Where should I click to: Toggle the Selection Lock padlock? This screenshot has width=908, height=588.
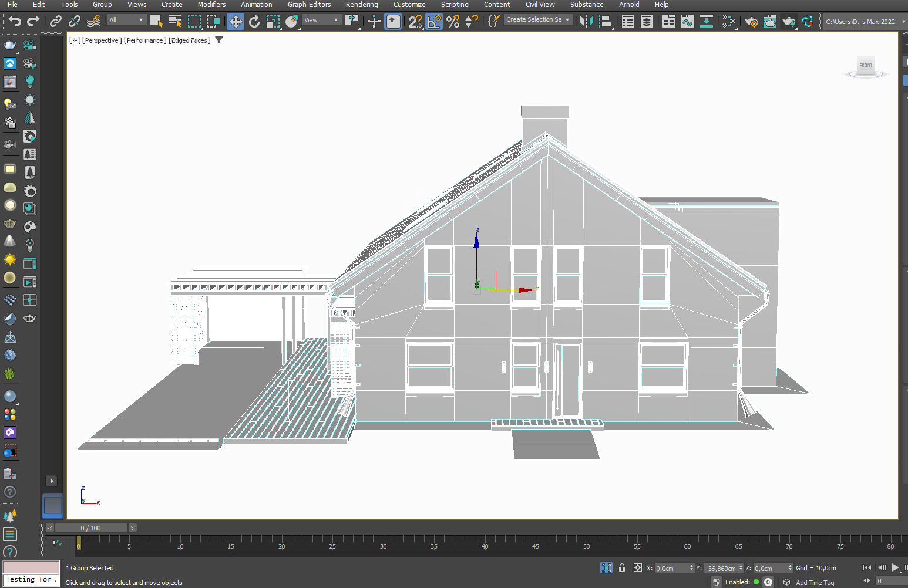click(x=622, y=567)
